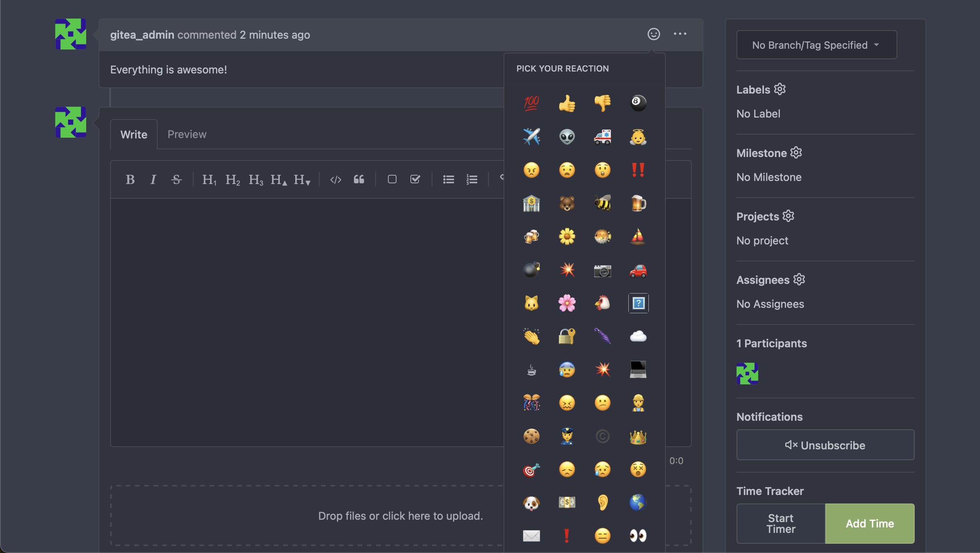Viewport: 980px width, 553px height.
Task: Click the Unsubscribe button
Action: click(x=825, y=445)
